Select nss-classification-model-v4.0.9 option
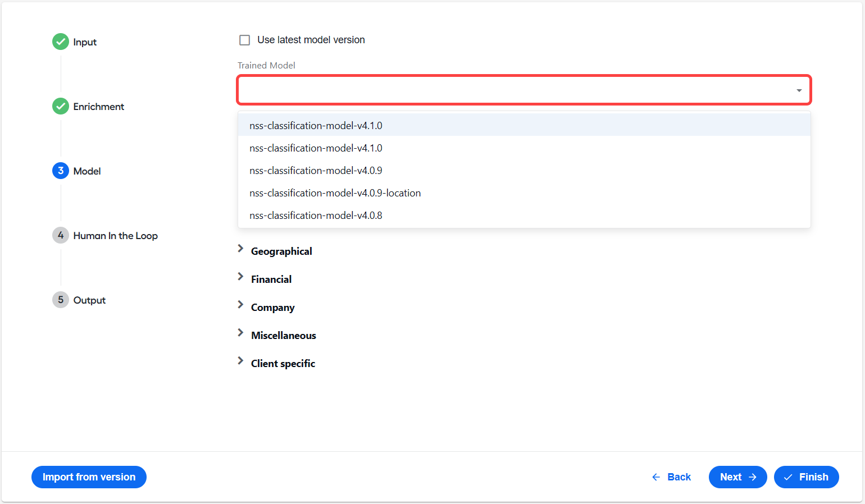 (x=524, y=171)
